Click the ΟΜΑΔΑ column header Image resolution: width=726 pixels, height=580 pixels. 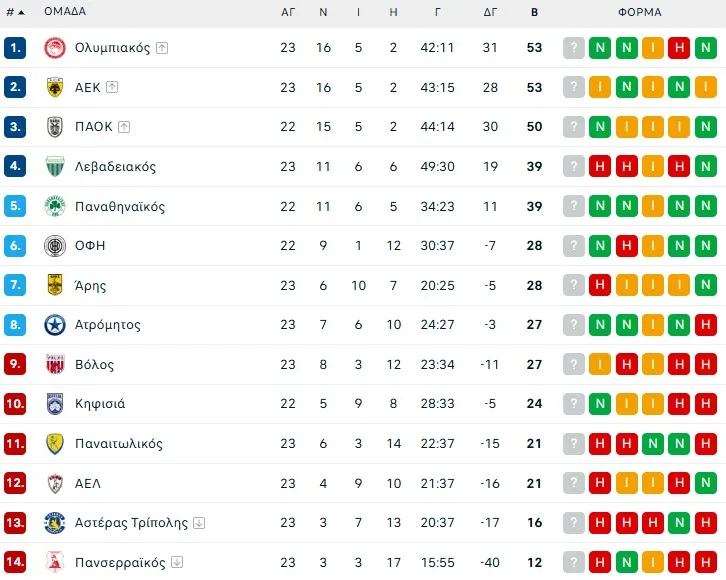pyautogui.click(x=65, y=12)
